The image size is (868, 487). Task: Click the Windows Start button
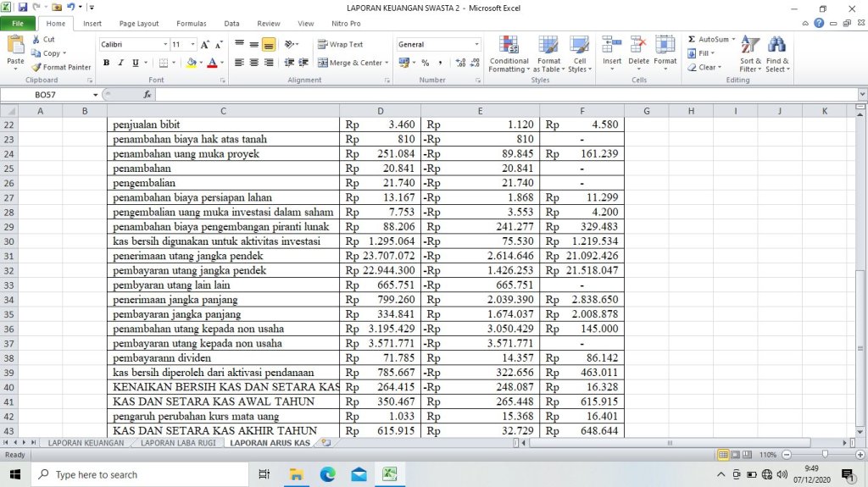pyautogui.click(x=14, y=474)
